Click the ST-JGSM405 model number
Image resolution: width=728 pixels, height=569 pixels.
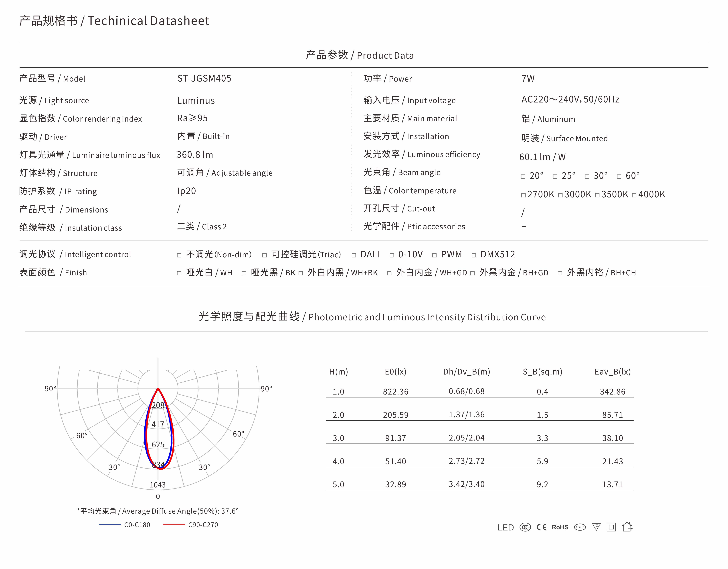coord(204,79)
